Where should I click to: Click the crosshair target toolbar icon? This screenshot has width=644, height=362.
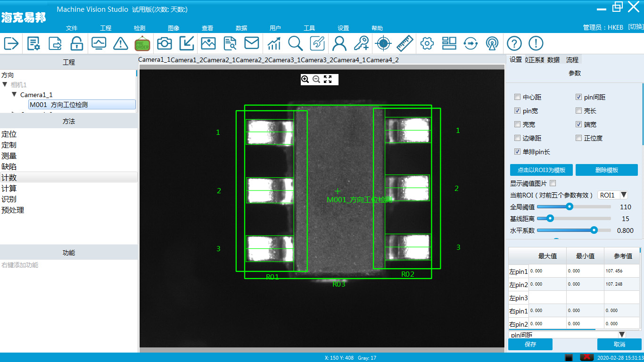383,43
